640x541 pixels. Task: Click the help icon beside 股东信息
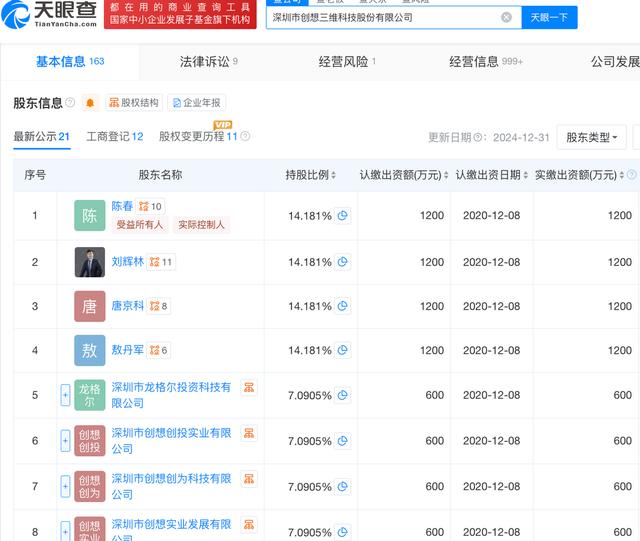(x=71, y=103)
